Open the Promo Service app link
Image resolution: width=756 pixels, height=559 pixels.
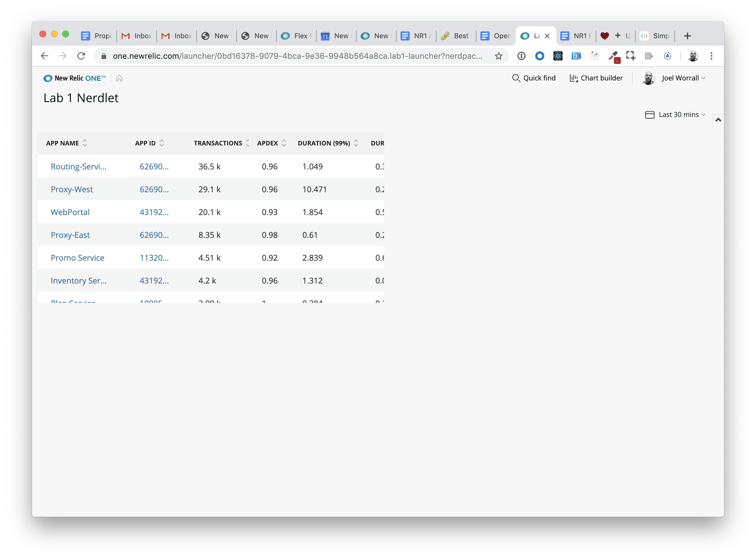pos(78,258)
